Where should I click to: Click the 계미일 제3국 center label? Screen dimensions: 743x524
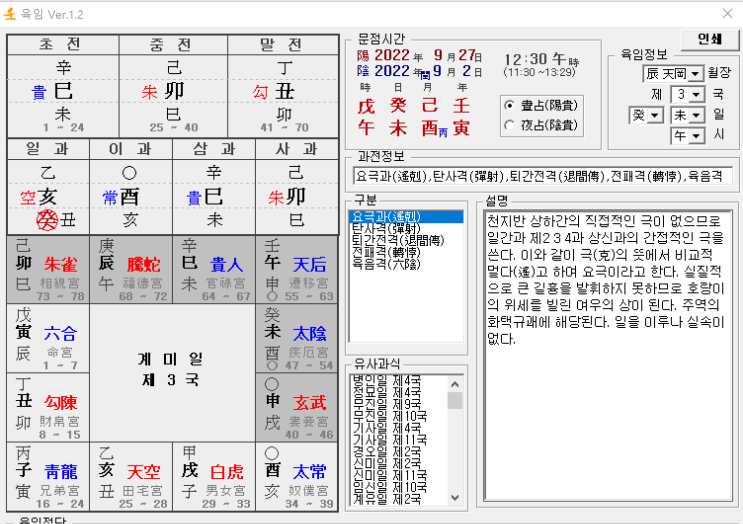pos(171,370)
